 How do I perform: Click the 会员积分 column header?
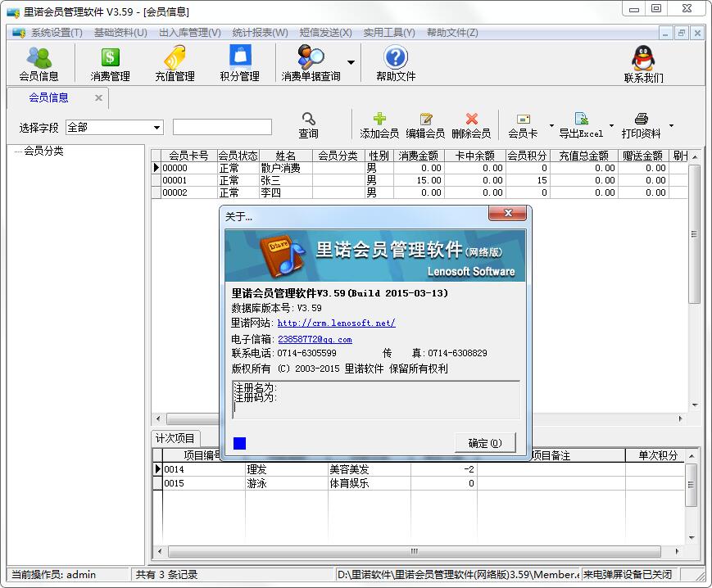(x=527, y=156)
